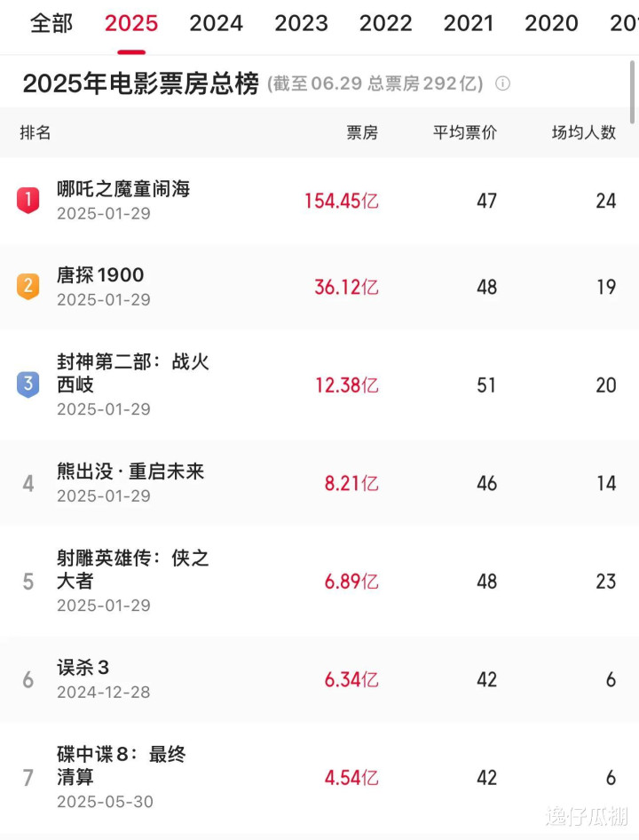Click the vertical scrollbar thumb

(x=633, y=92)
